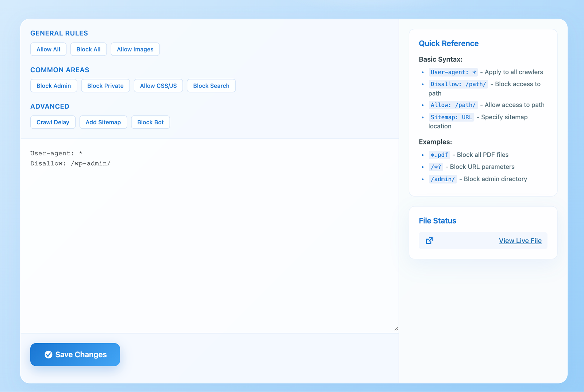Click the /admin/ example badge

pyautogui.click(x=443, y=179)
